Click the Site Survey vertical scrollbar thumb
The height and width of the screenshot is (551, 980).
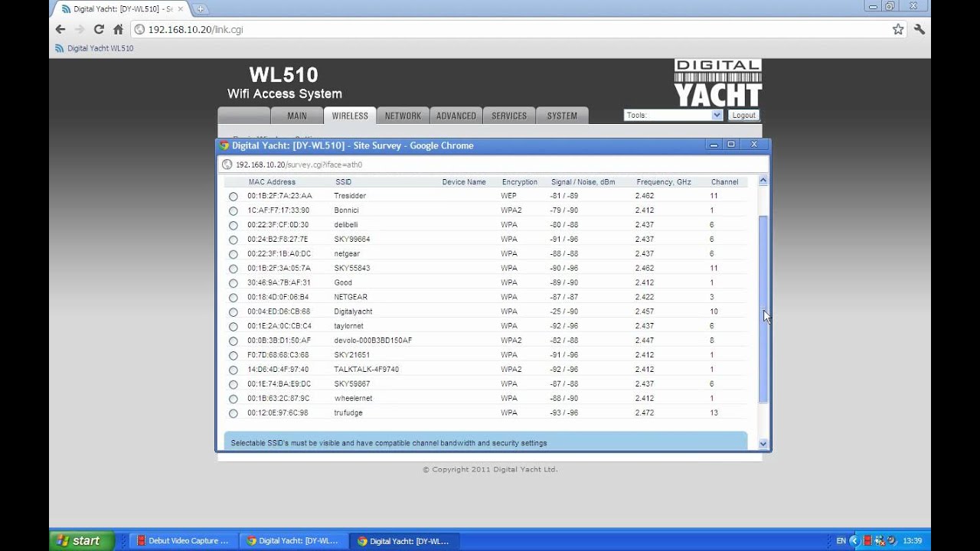coord(763,309)
